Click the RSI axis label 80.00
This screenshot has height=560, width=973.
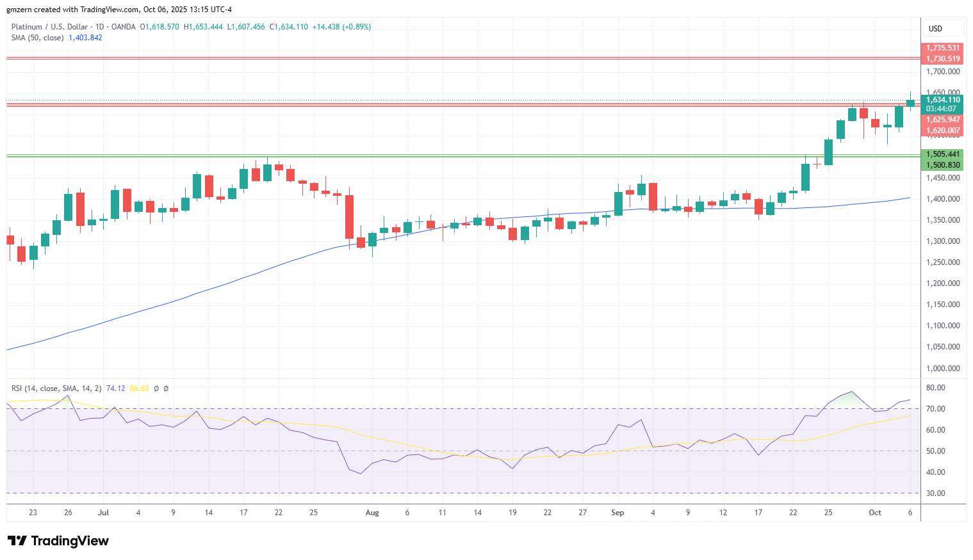tap(936, 388)
